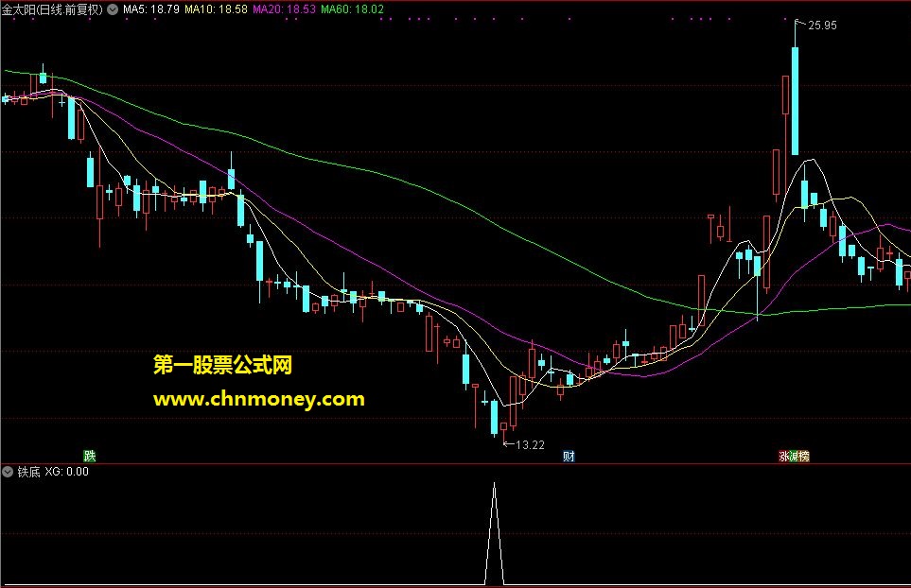The height and width of the screenshot is (588, 911).
Task: Expand the main chart indicator dropdown arrow
Action: click(113, 9)
